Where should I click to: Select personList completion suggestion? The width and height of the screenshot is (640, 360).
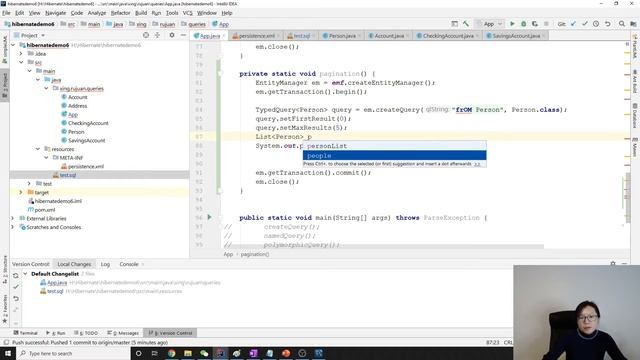394,146
